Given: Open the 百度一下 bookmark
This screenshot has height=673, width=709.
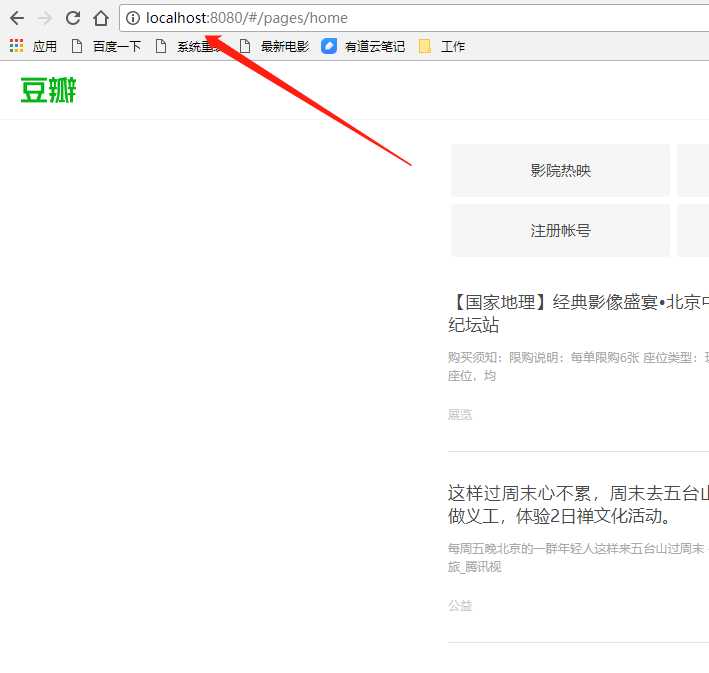Looking at the screenshot, I should (106, 46).
